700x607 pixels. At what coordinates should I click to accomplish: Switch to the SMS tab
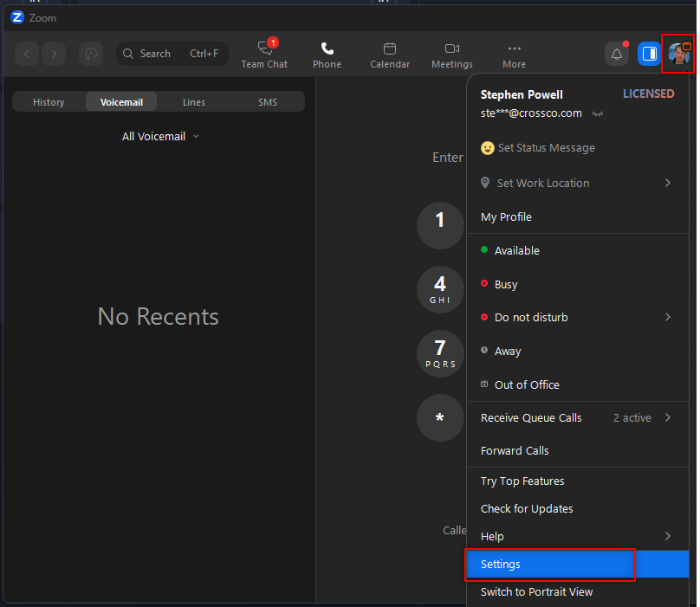coord(268,102)
